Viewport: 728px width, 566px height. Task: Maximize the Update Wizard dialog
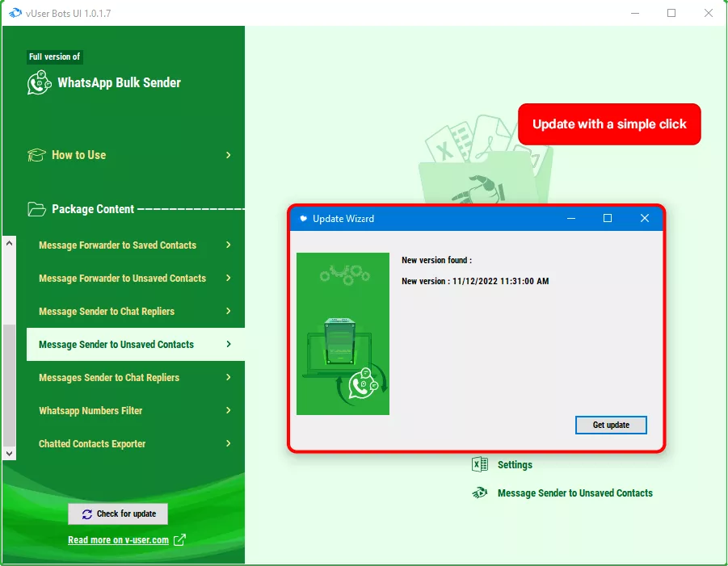(608, 218)
